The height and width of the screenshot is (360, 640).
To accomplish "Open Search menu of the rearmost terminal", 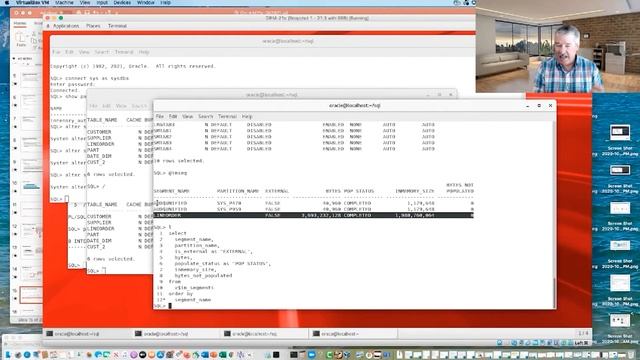I will 102,52.
